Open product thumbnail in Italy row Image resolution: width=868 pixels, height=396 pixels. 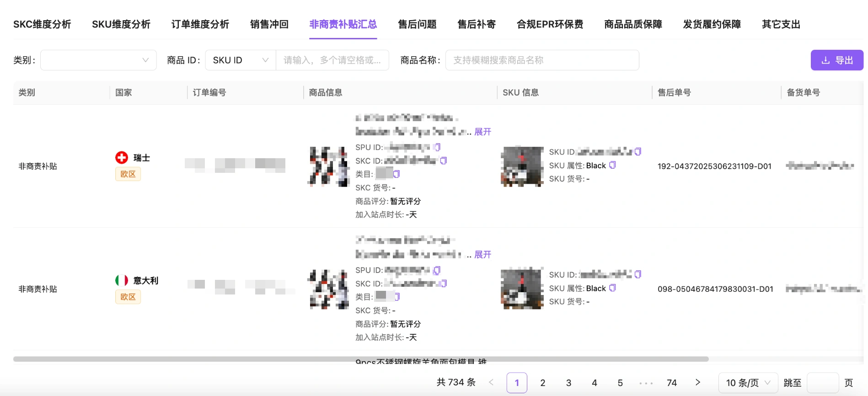point(328,289)
